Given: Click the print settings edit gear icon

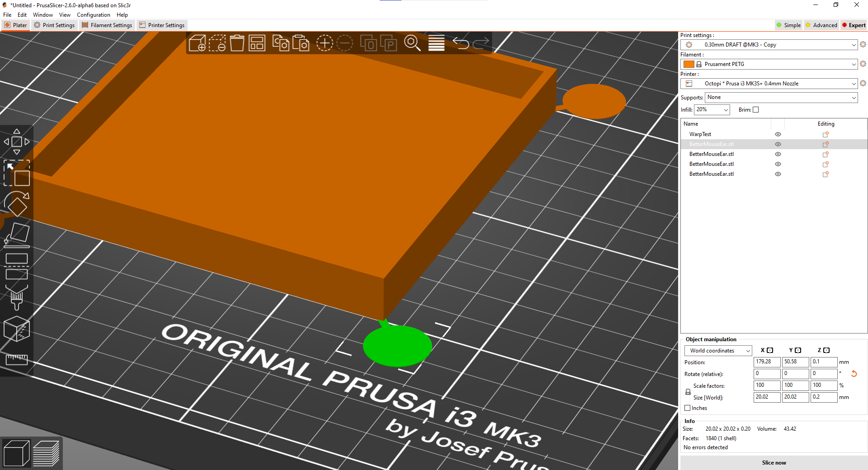Looking at the screenshot, I should [x=863, y=44].
